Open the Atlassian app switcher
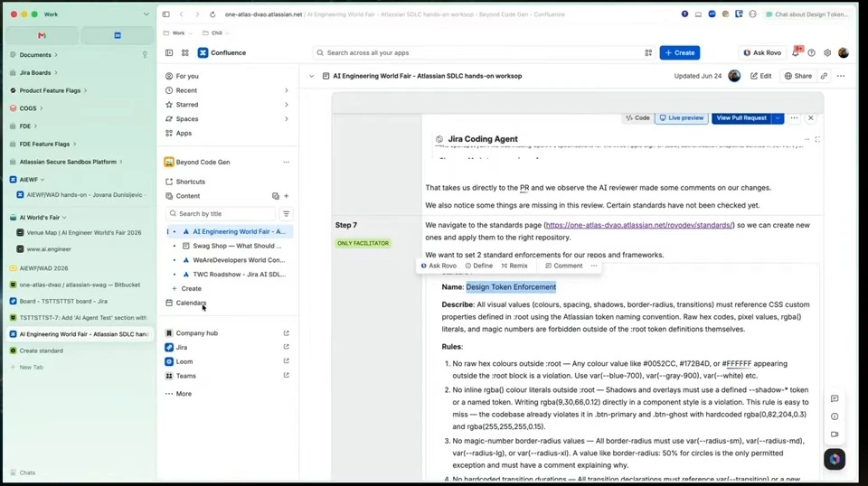 pyautogui.click(x=184, y=52)
